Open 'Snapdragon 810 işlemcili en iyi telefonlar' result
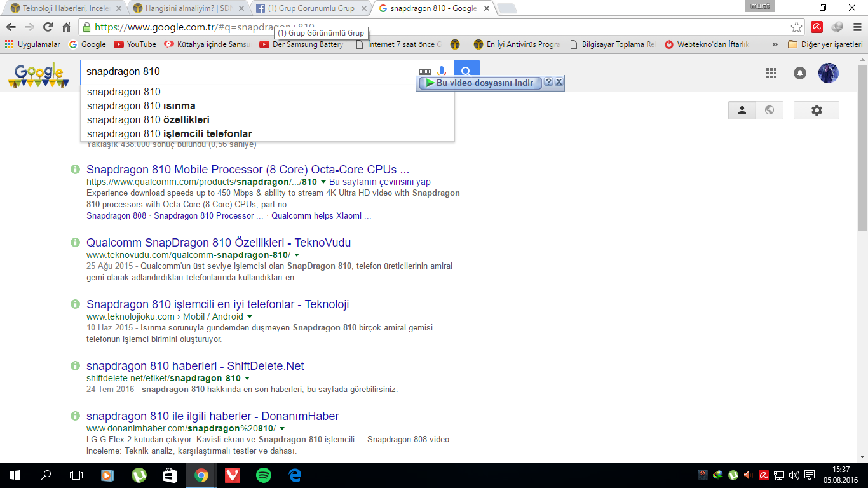The image size is (868, 488). pos(218,304)
